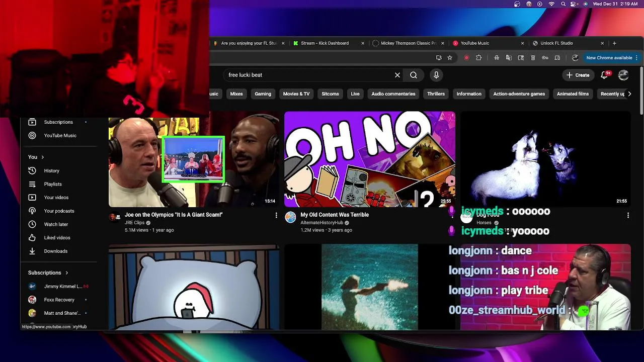Open Foxx Recovery subscription in the sidebar
This screenshot has height=362, width=644.
(x=58, y=300)
